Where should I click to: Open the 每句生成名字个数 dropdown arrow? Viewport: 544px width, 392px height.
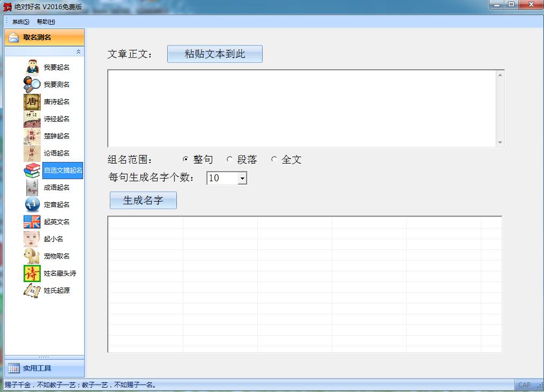click(x=242, y=178)
